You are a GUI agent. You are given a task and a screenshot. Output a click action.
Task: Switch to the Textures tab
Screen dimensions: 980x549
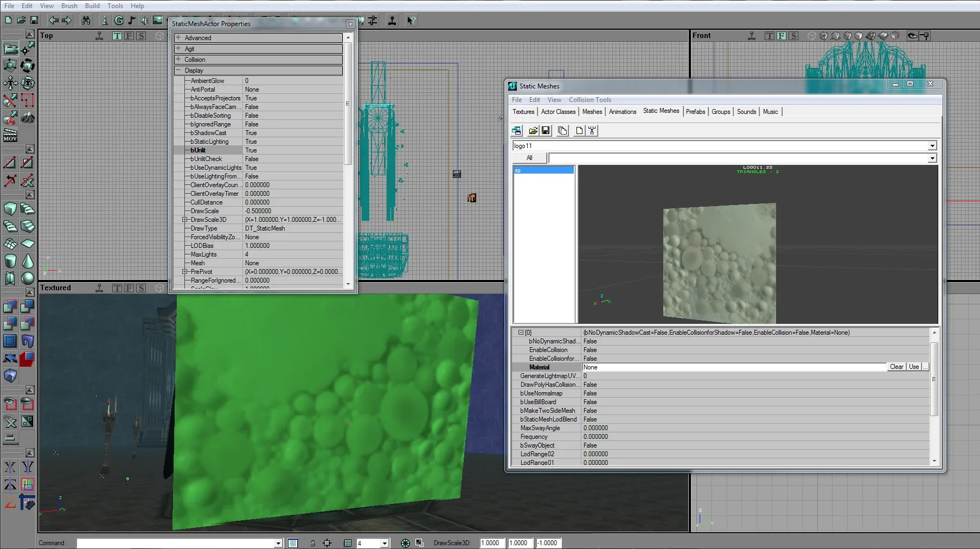[523, 112]
